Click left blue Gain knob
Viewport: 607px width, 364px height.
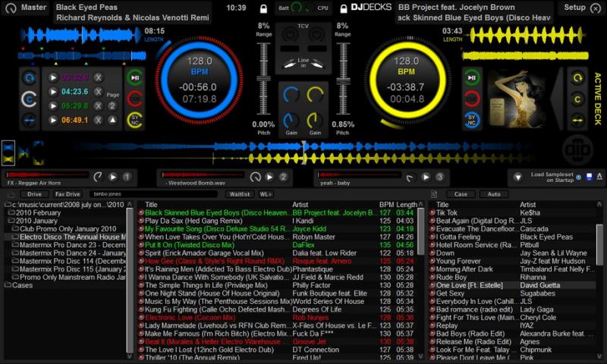pyautogui.click(x=291, y=121)
